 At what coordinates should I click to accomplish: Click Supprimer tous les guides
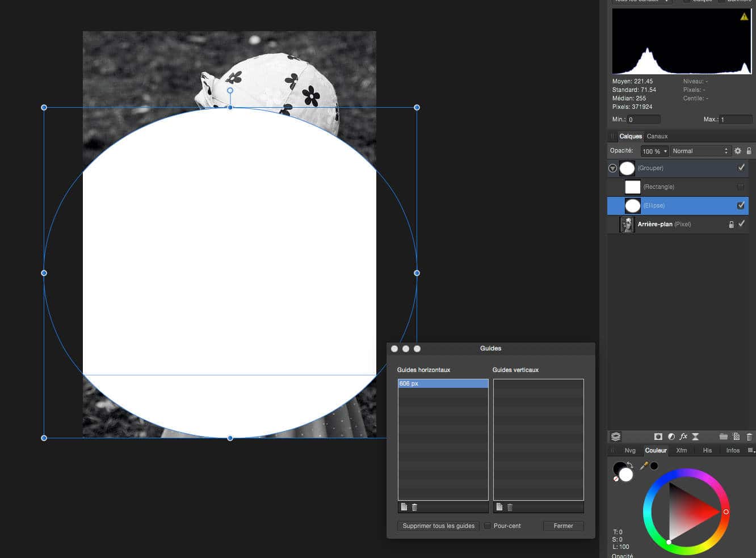coord(439,526)
